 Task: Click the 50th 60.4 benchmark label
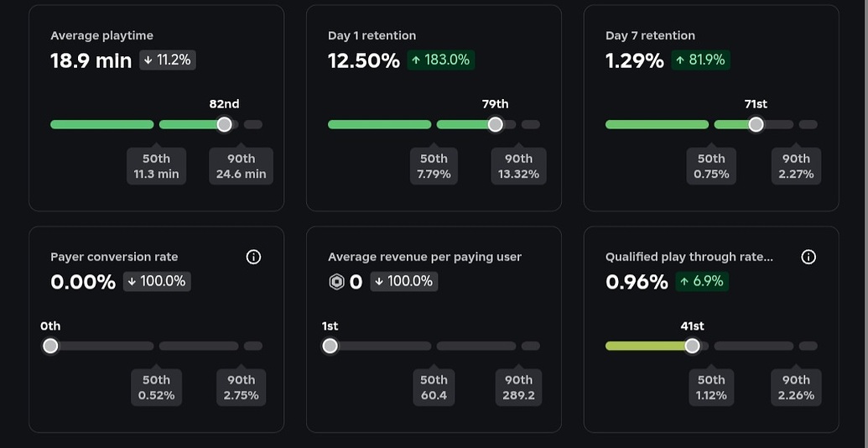434,388
